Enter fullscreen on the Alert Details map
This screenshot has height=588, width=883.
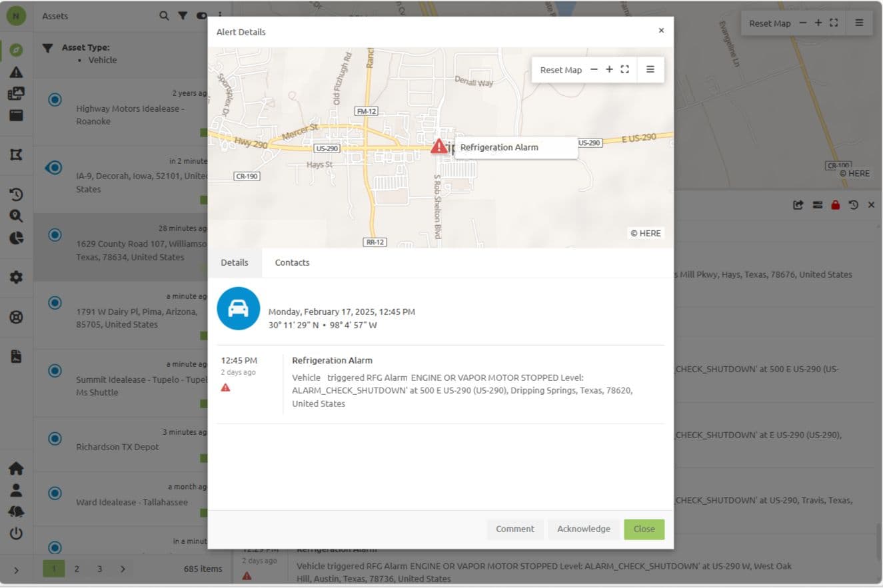point(625,70)
